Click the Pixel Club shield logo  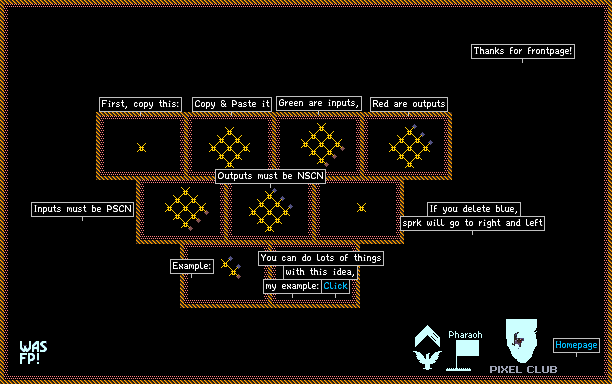(x=522, y=341)
